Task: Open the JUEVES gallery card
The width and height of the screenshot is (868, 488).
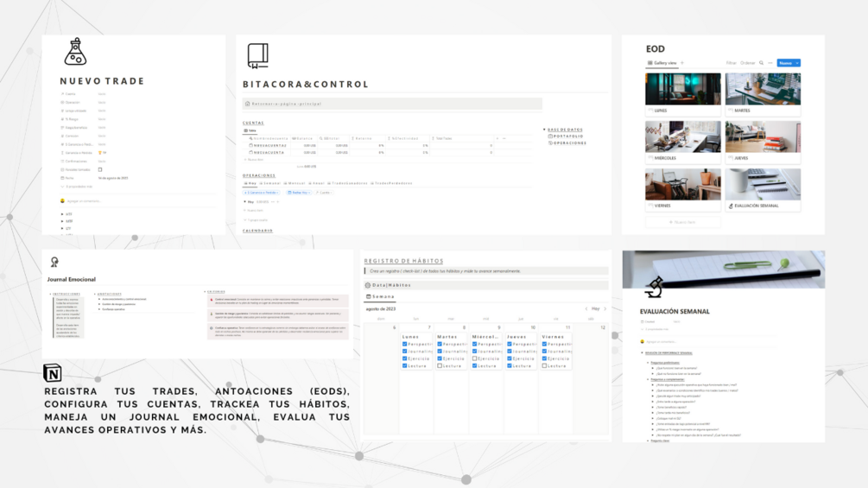Action: coord(763,142)
